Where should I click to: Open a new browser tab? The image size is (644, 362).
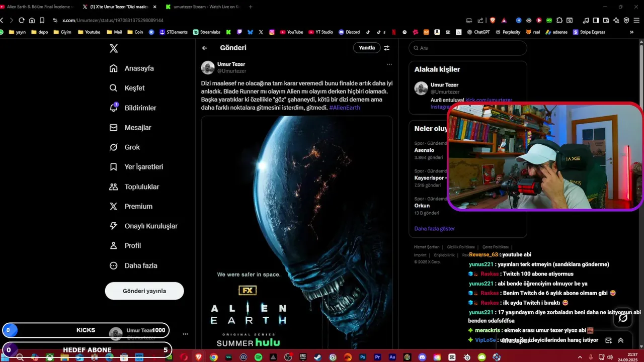coord(251,7)
